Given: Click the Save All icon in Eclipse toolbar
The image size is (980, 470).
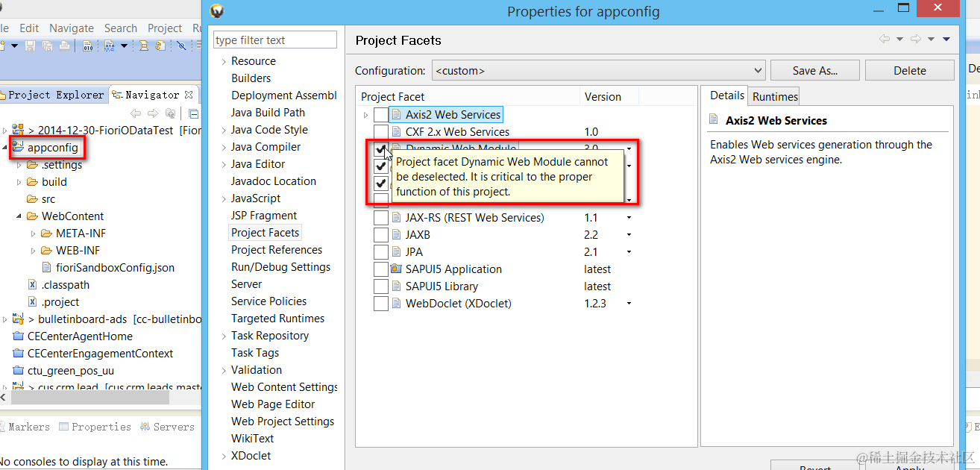Looking at the screenshot, I should coord(48,46).
